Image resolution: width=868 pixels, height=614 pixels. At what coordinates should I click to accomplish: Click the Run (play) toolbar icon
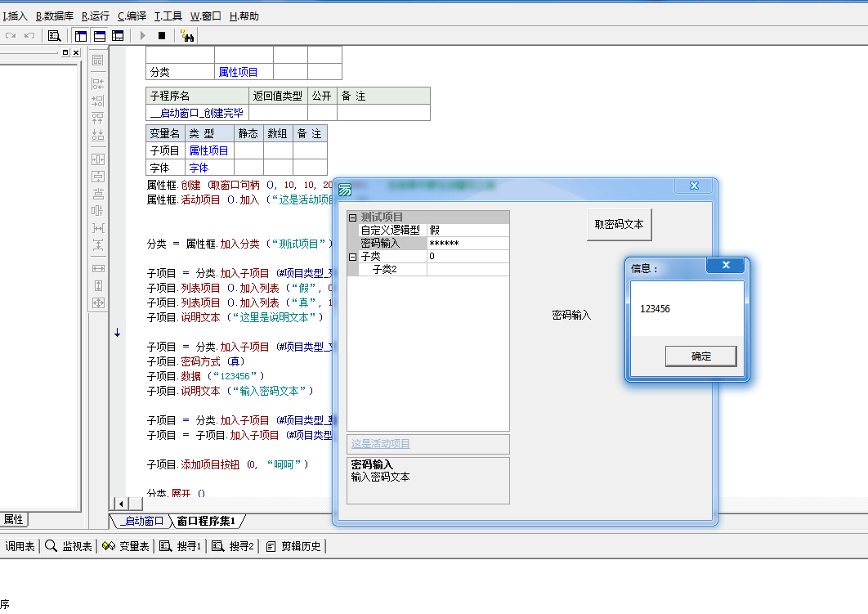[x=143, y=36]
